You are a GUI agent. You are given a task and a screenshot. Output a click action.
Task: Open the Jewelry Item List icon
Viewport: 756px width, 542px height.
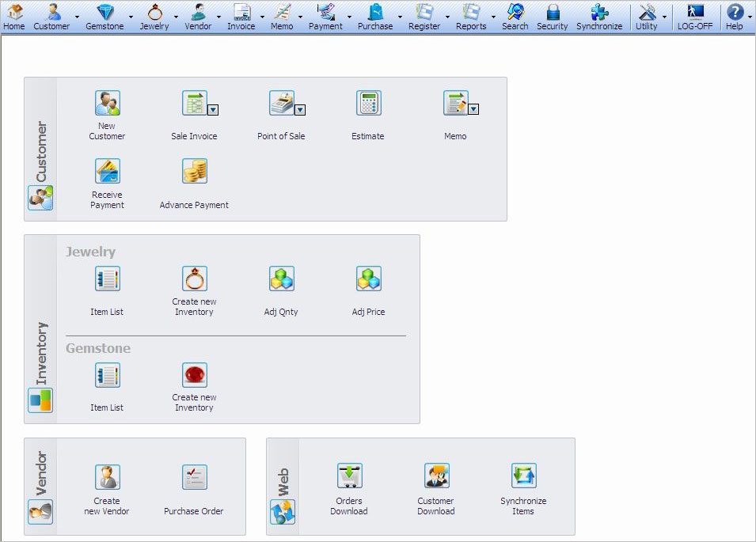coord(107,279)
